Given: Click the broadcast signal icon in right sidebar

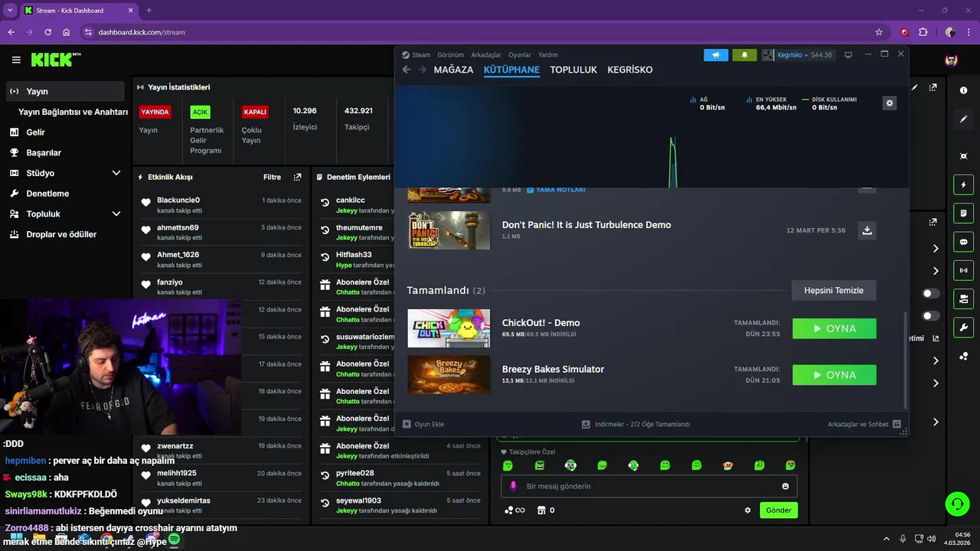Looking at the screenshot, I should tap(963, 270).
